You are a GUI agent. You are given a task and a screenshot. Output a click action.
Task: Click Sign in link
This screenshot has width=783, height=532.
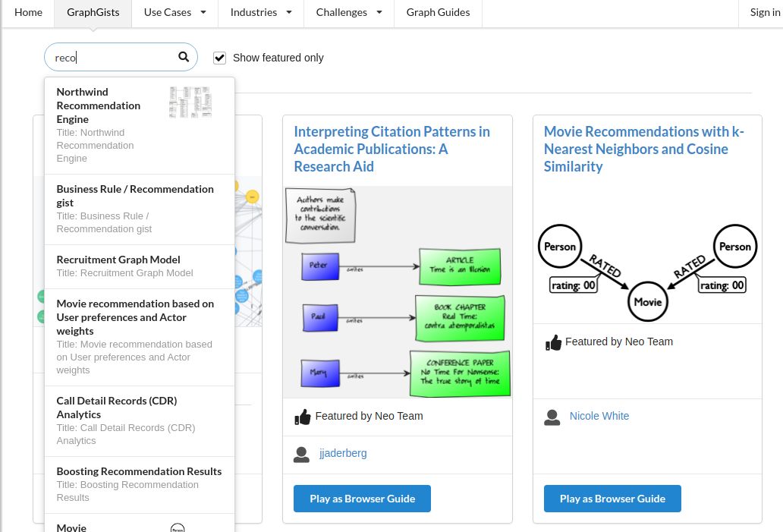tap(765, 12)
